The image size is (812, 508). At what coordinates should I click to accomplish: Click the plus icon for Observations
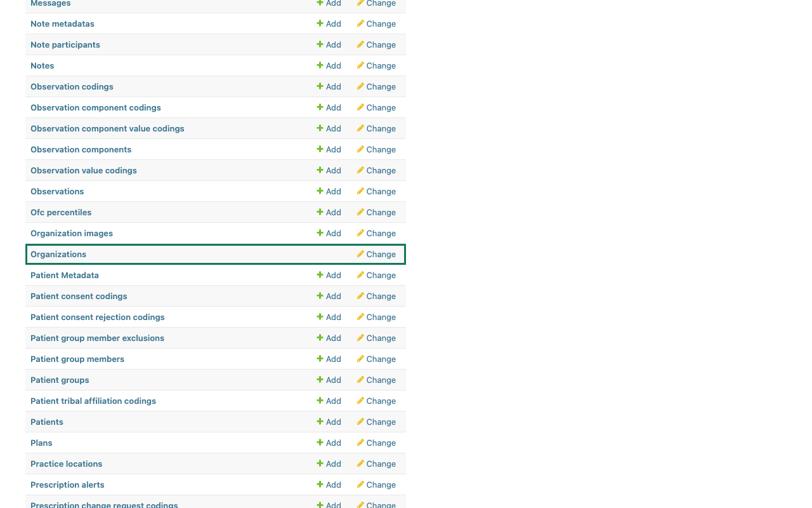[x=320, y=191]
